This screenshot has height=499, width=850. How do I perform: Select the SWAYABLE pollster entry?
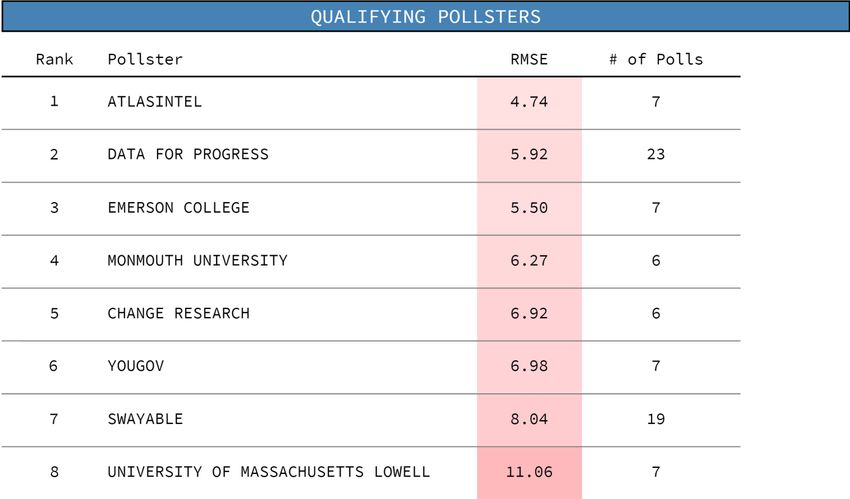[x=145, y=419]
